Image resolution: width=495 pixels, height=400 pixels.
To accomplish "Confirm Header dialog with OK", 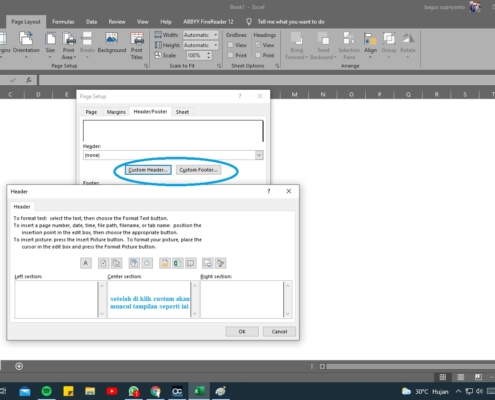I will coord(242,331).
